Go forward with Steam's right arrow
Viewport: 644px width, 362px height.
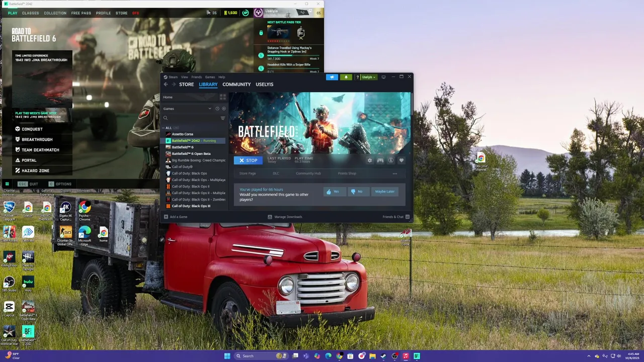coord(174,84)
